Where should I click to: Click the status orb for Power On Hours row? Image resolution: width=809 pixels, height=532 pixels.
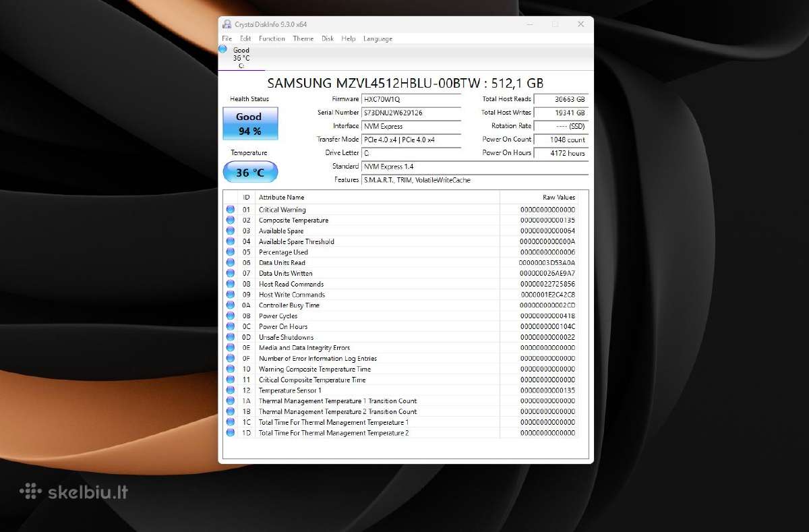click(231, 326)
